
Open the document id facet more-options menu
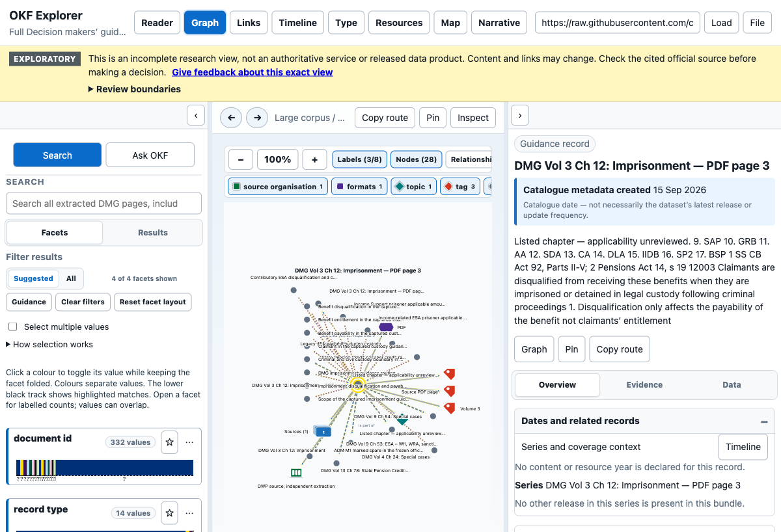click(189, 442)
